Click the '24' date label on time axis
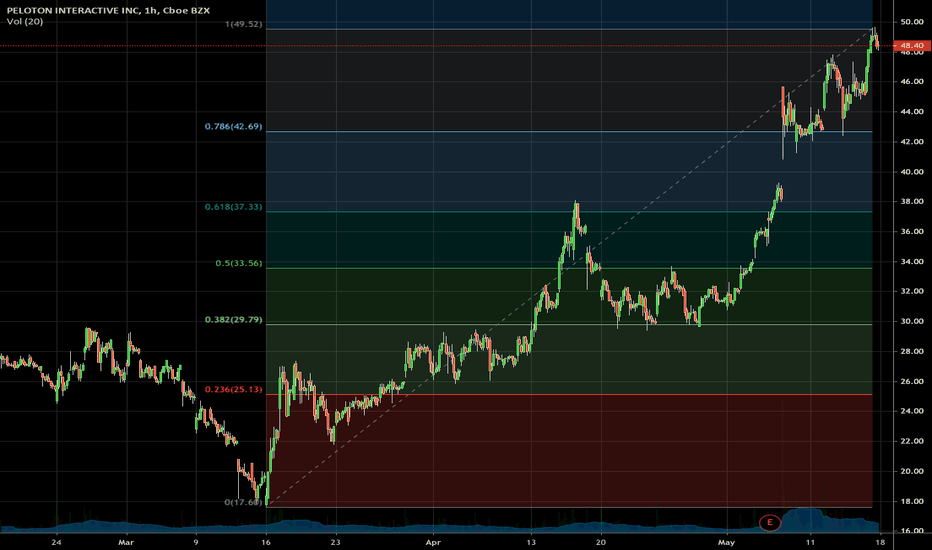932x550 pixels. click(56, 542)
